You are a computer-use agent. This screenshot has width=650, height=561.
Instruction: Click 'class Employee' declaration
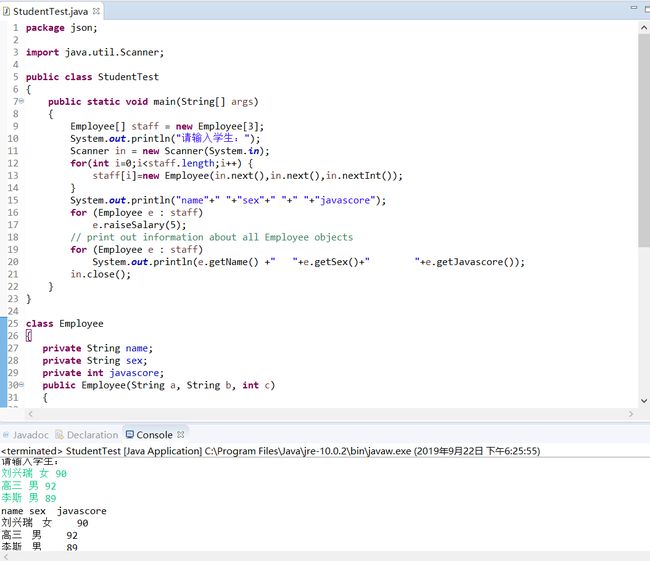pyautogui.click(x=65, y=323)
